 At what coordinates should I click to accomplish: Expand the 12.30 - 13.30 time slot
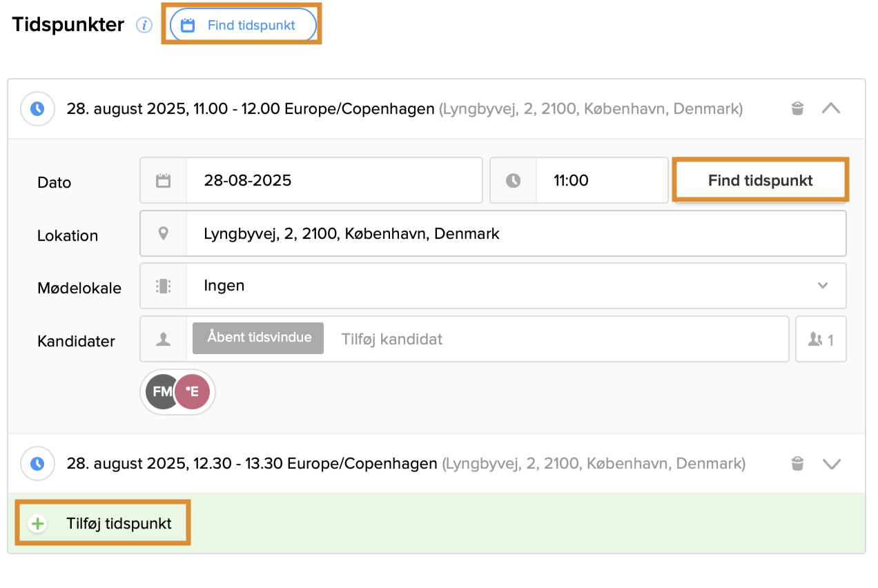click(x=831, y=463)
